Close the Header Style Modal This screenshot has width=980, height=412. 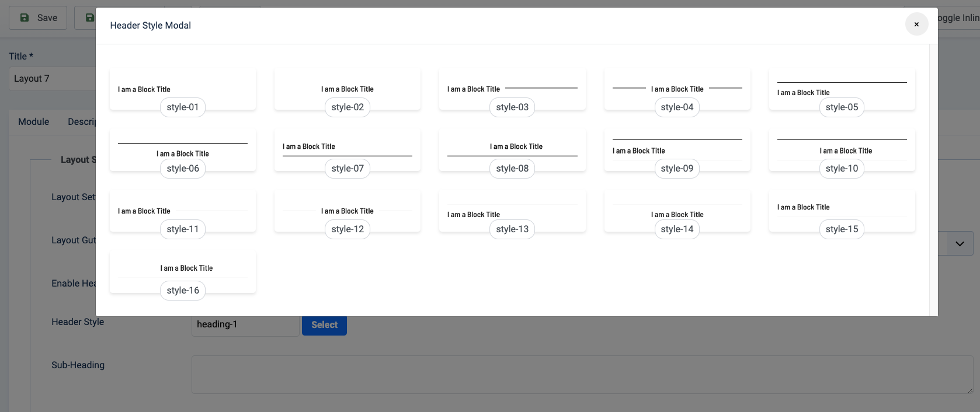tap(916, 25)
